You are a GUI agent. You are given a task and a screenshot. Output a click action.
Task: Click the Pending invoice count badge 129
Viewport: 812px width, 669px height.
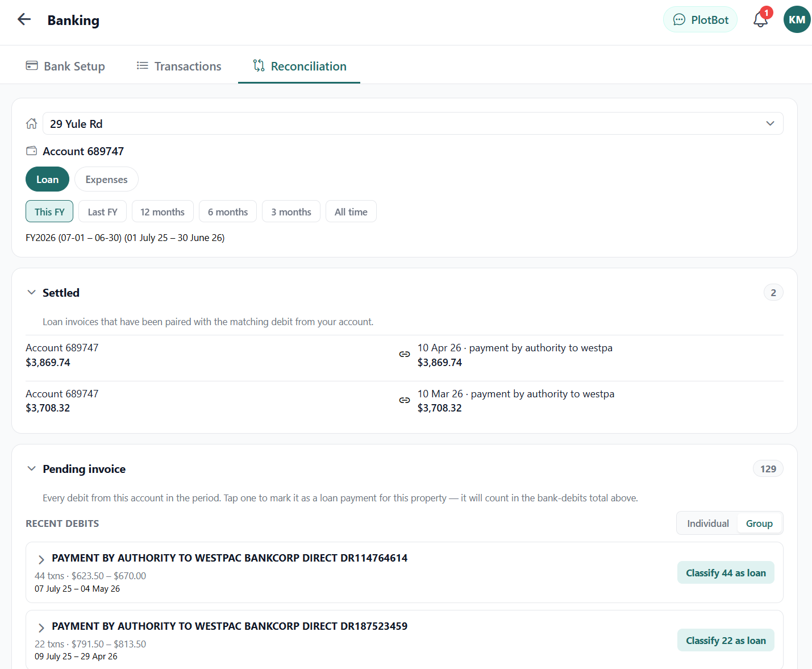(x=768, y=468)
